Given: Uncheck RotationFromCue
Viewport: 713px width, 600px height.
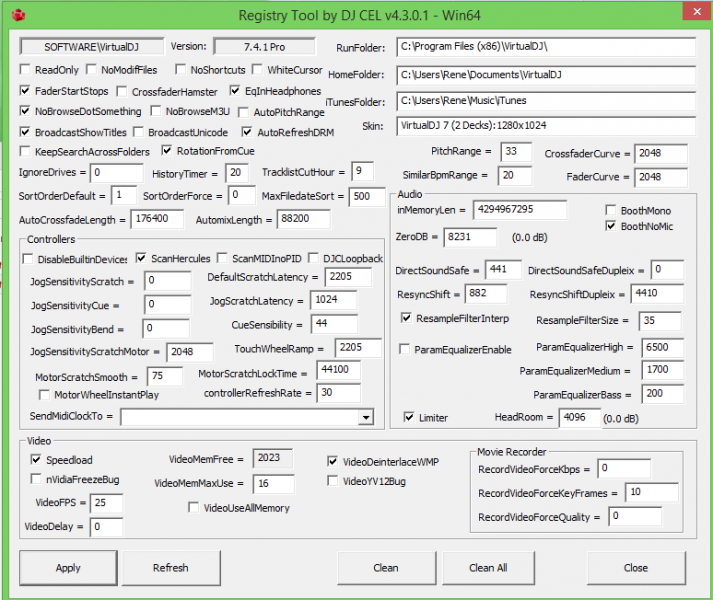Looking at the screenshot, I should (x=166, y=150).
